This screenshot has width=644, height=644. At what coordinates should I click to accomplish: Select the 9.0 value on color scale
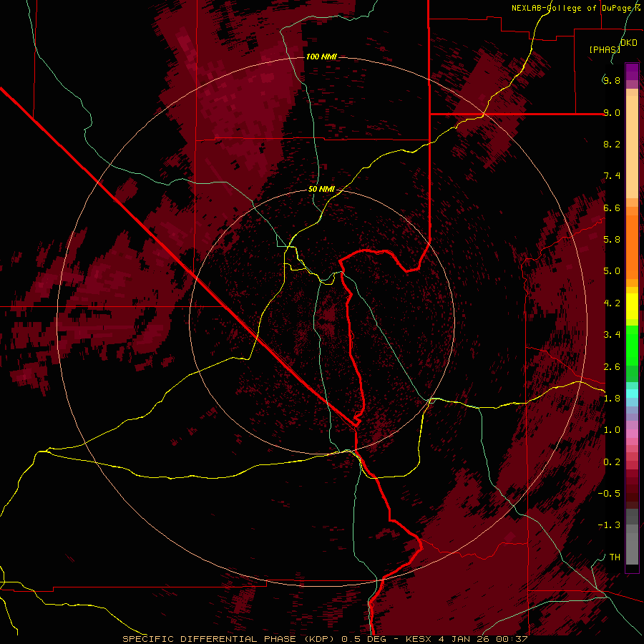(612, 112)
